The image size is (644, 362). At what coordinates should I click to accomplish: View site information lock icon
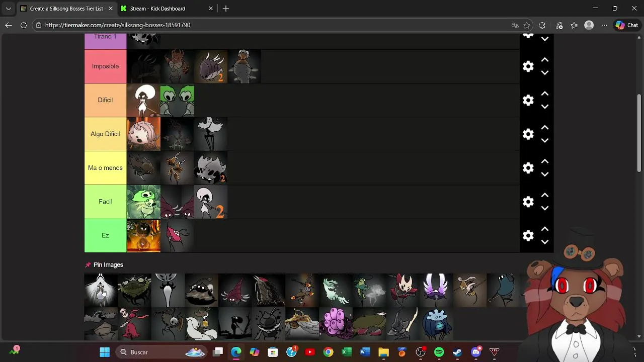(39, 25)
